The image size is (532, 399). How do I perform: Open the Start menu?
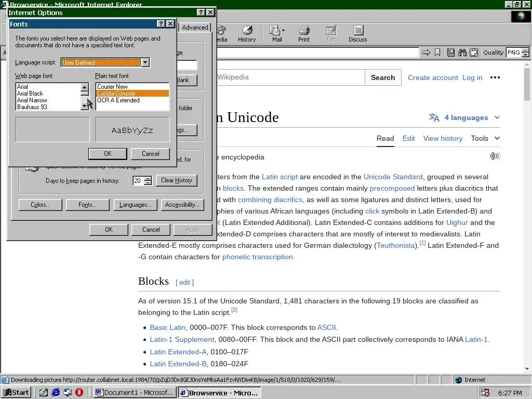pyautogui.click(x=16, y=393)
